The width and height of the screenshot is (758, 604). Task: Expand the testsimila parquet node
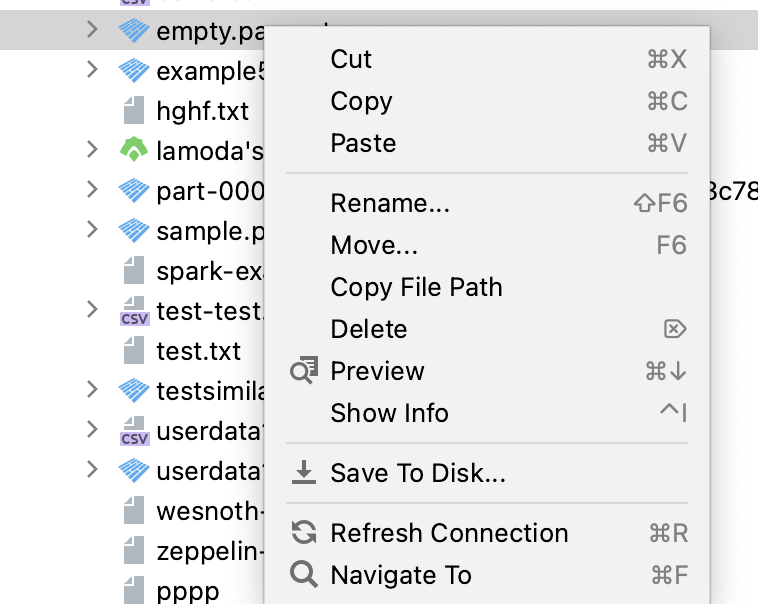coord(92,389)
